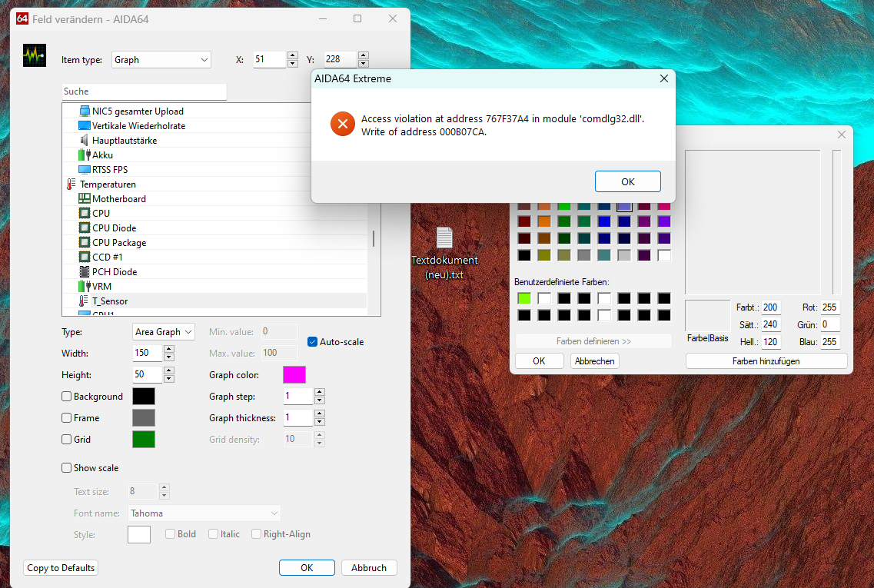Click the sensor list scrollbar thumb
This screenshot has height=588, width=874.
click(x=374, y=239)
